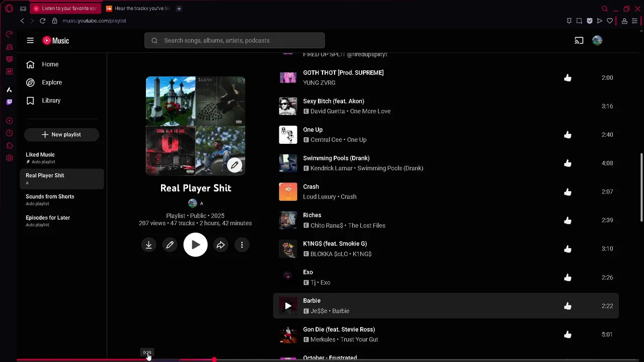Toggle like on Barbie track
Screen dimensions: 644x362
point(568,306)
